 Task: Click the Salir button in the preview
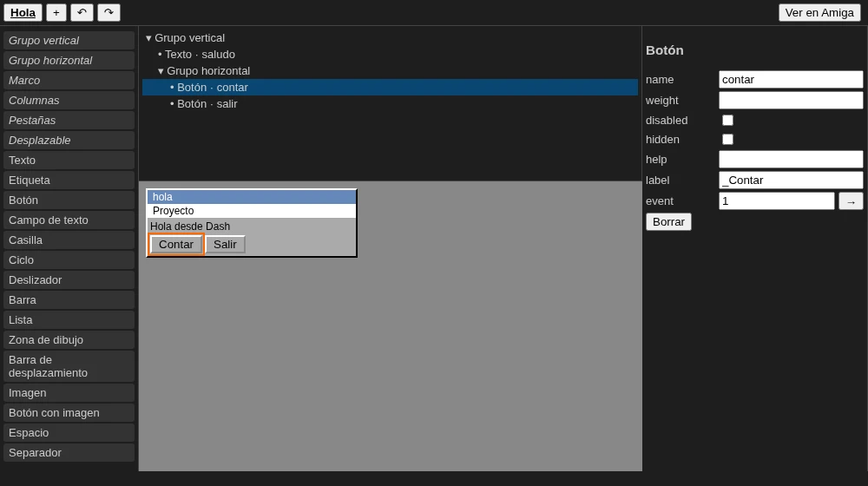point(226,244)
